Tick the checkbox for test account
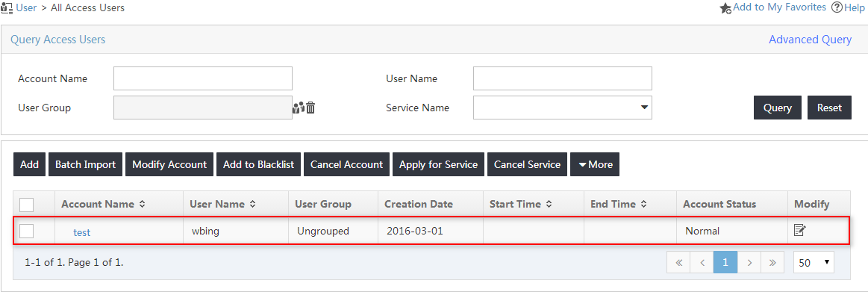Image resolution: width=868 pixels, height=292 pixels. [x=27, y=231]
